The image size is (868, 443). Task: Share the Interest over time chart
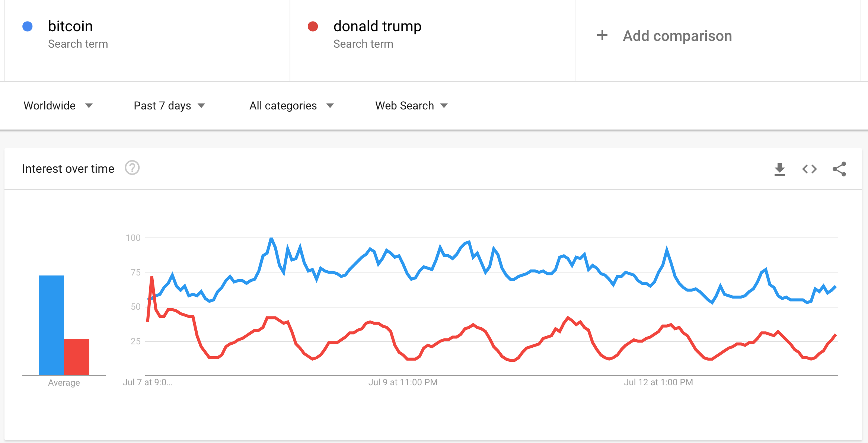click(839, 169)
